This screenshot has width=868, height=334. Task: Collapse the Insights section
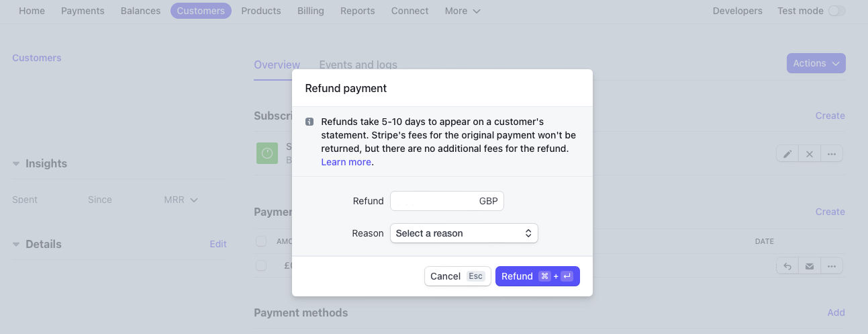coord(16,164)
